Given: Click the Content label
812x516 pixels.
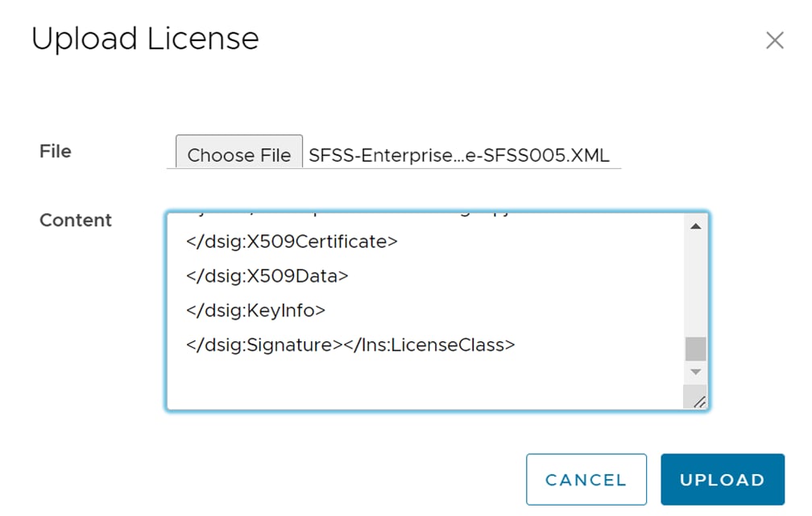Looking at the screenshot, I should [x=76, y=221].
